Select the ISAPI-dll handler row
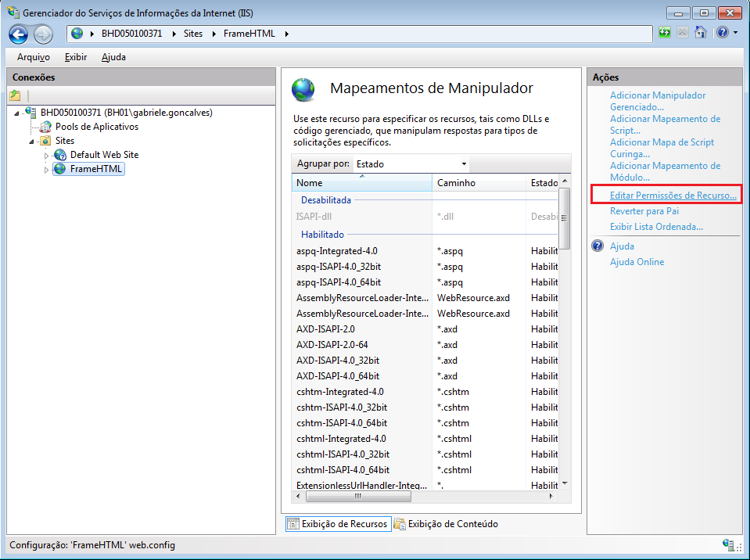Image resolution: width=750 pixels, height=560 pixels. coord(425,217)
